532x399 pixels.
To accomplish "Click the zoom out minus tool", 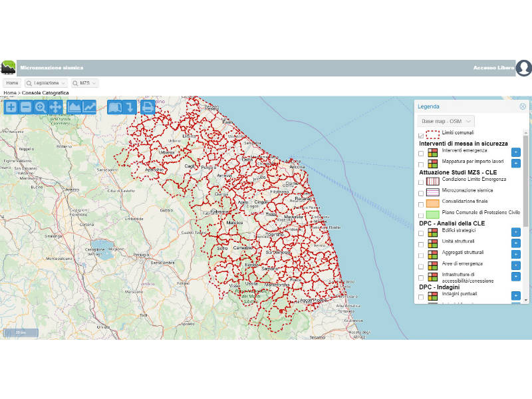I will (26, 107).
